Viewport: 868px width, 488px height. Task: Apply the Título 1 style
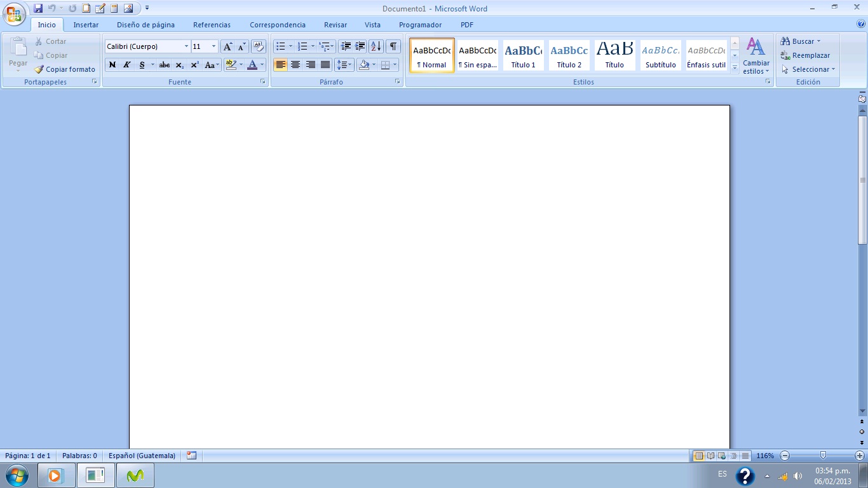point(523,55)
